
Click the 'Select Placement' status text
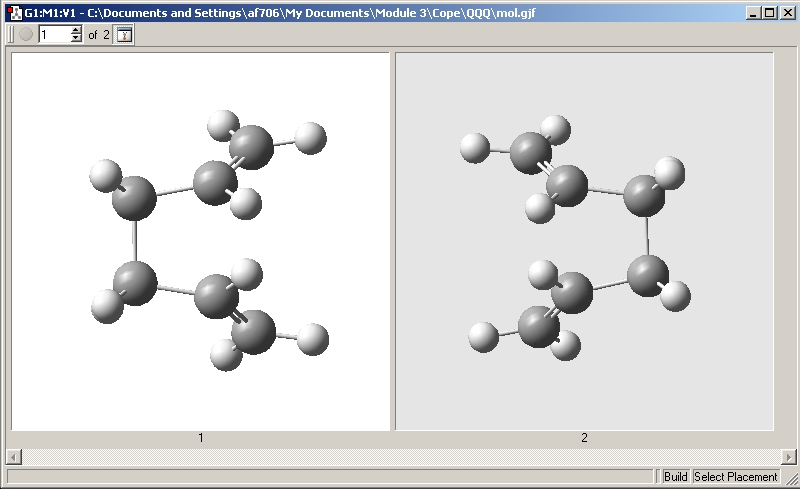pos(736,477)
